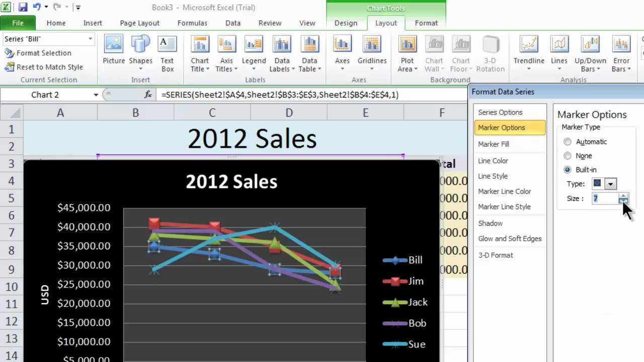Select Marker Fill category
This screenshot has height=362, width=644.
pyautogui.click(x=510, y=144)
